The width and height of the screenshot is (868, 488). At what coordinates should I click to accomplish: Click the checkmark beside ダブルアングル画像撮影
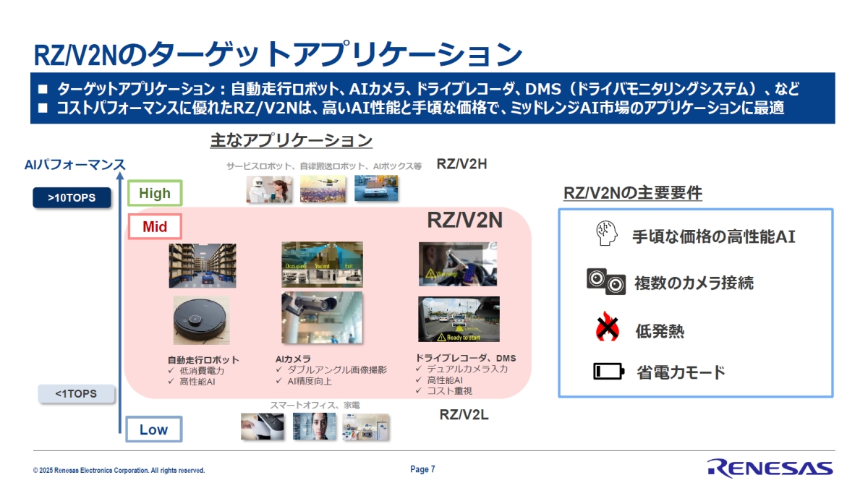coord(279,369)
